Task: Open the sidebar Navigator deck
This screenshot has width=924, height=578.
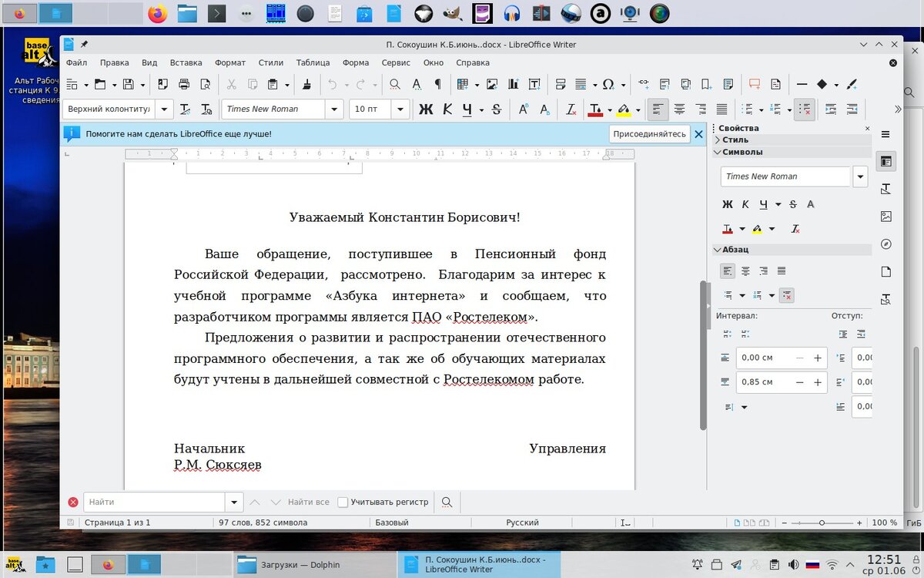Action: pos(886,244)
